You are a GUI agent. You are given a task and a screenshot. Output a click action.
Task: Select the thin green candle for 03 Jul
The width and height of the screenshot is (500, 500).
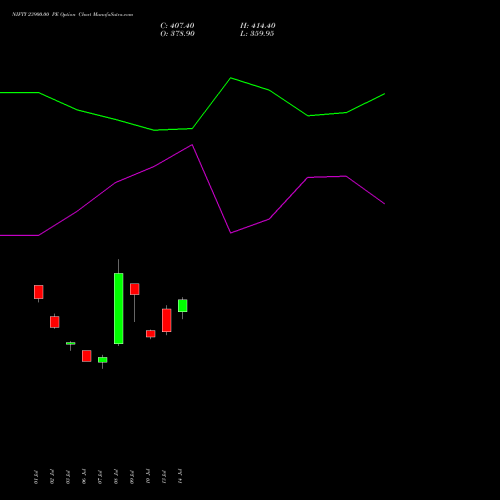(x=70, y=343)
